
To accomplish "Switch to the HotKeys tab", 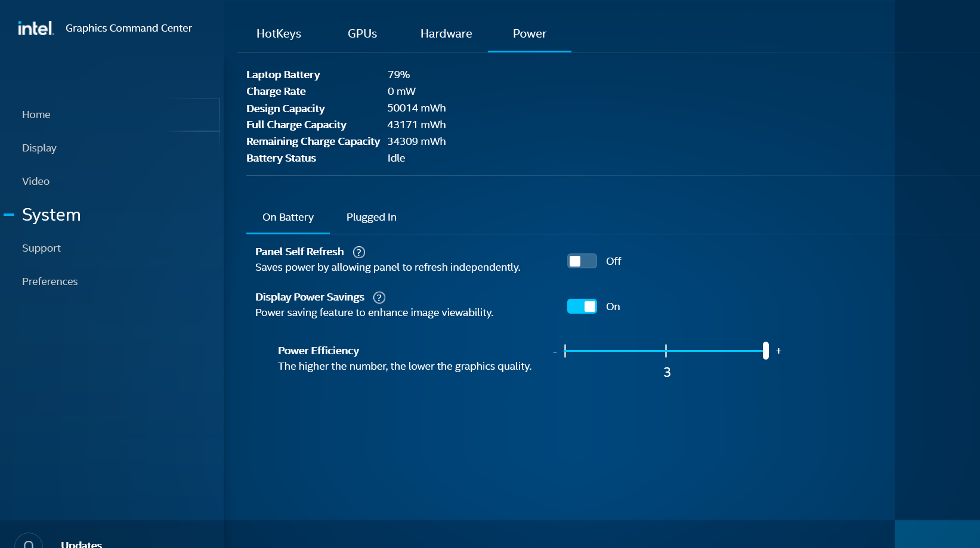I will click(x=278, y=33).
